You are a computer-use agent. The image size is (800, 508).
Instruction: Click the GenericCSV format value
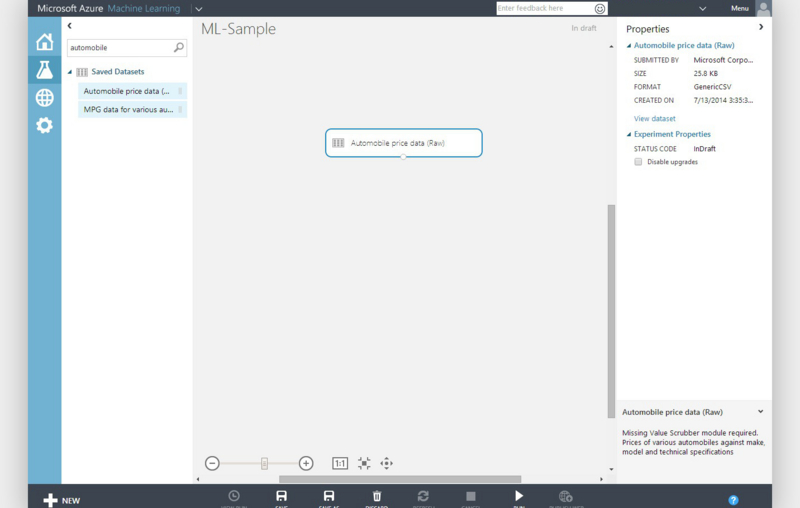712,87
